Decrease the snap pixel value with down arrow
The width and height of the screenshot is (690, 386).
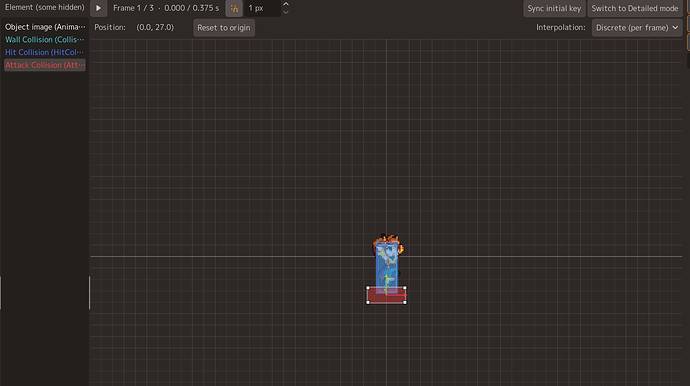pos(286,12)
